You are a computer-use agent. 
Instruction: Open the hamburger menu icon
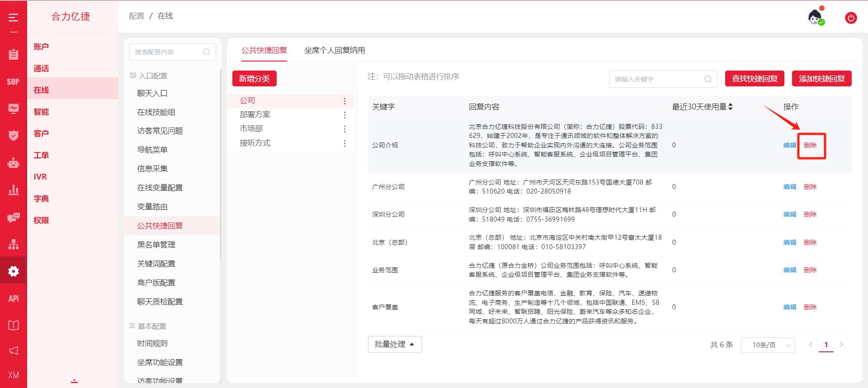14,18
